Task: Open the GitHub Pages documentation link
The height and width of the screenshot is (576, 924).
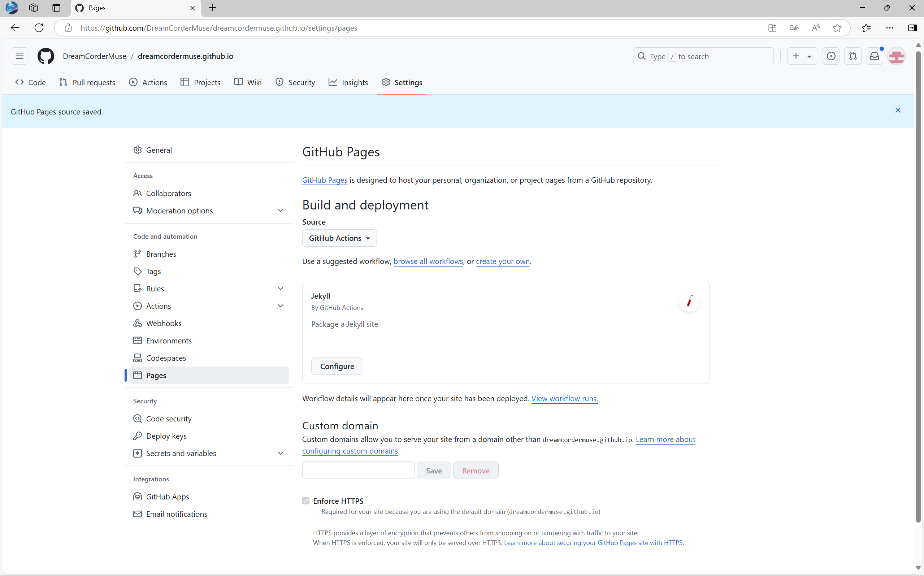Action: point(325,180)
